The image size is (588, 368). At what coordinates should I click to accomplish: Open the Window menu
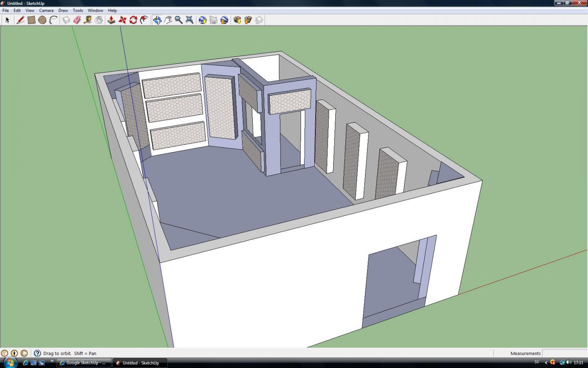point(96,10)
